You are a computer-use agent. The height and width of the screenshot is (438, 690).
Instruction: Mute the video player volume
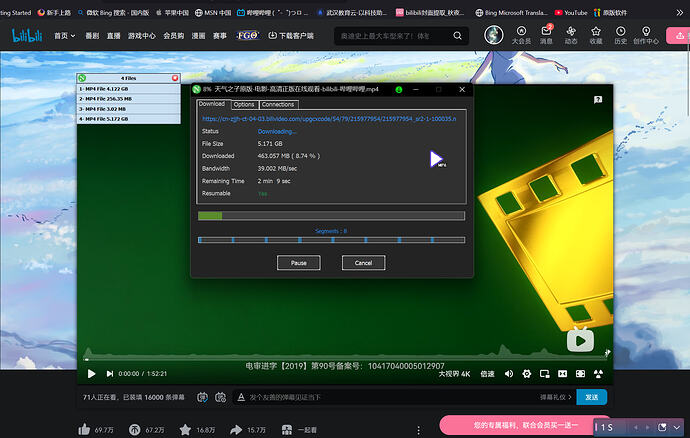pos(509,374)
